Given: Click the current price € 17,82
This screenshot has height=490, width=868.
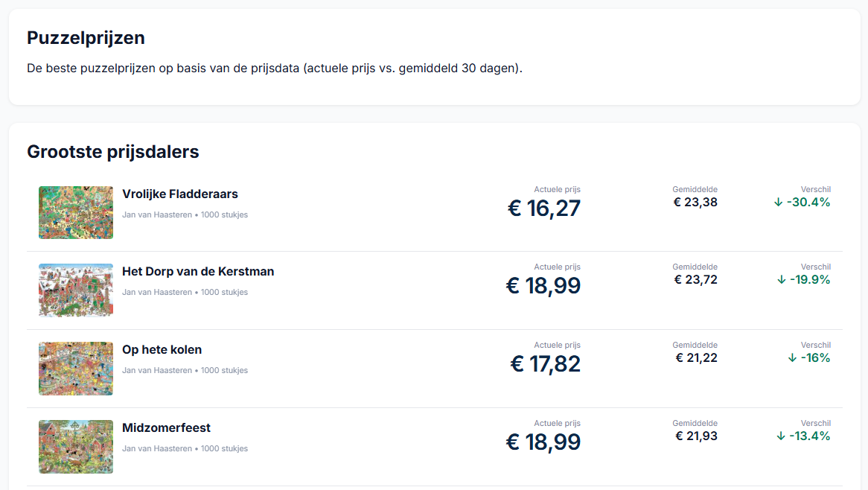Looking at the screenshot, I should 545,364.
